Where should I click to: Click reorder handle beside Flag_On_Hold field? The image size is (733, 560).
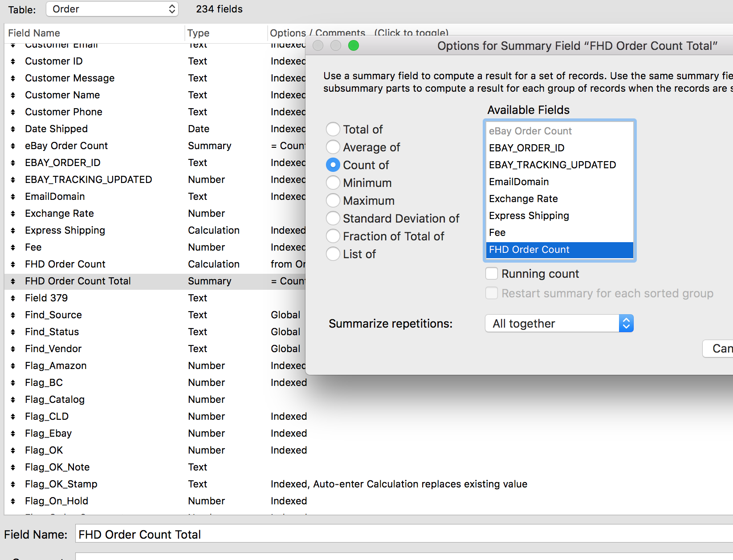(13, 501)
